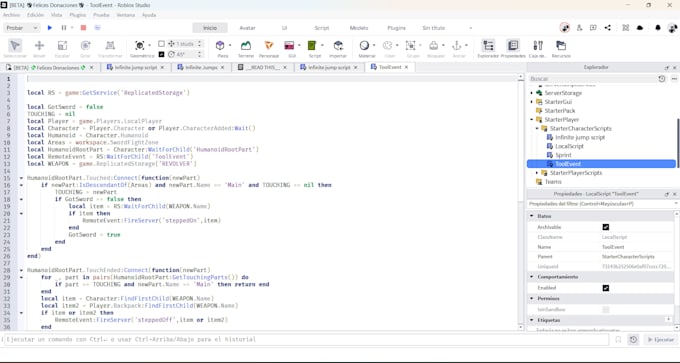Collapse the Permisos section

532,298
